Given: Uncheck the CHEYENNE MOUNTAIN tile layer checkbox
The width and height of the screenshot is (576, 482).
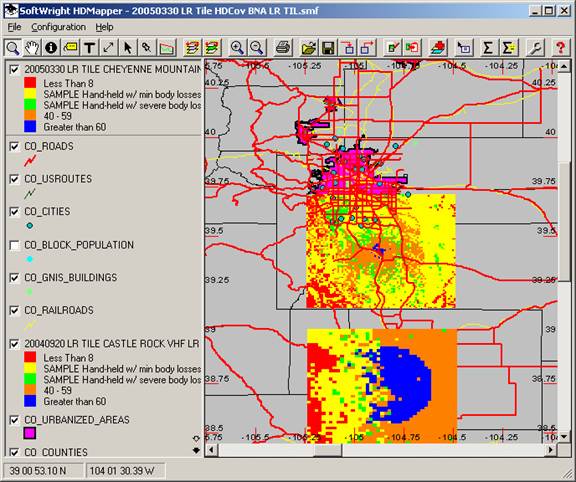Looking at the screenshot, I should [x=14, y=69].
